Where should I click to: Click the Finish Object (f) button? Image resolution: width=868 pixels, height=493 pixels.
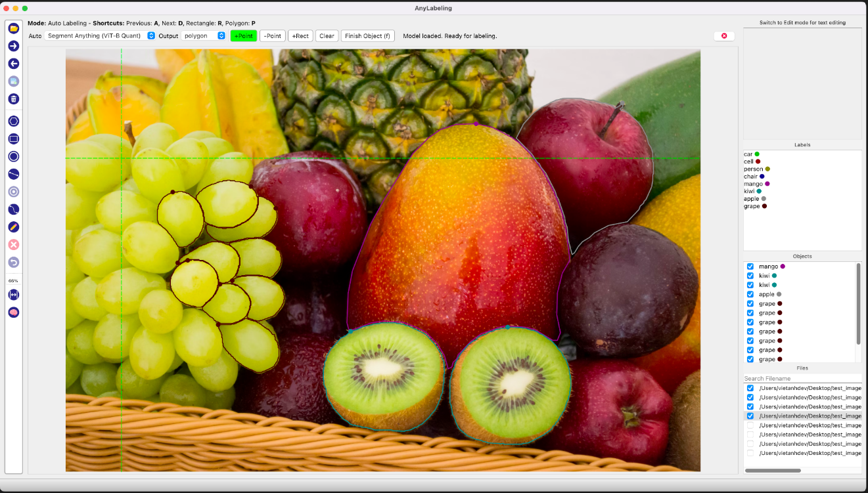[x=367, y=36]
